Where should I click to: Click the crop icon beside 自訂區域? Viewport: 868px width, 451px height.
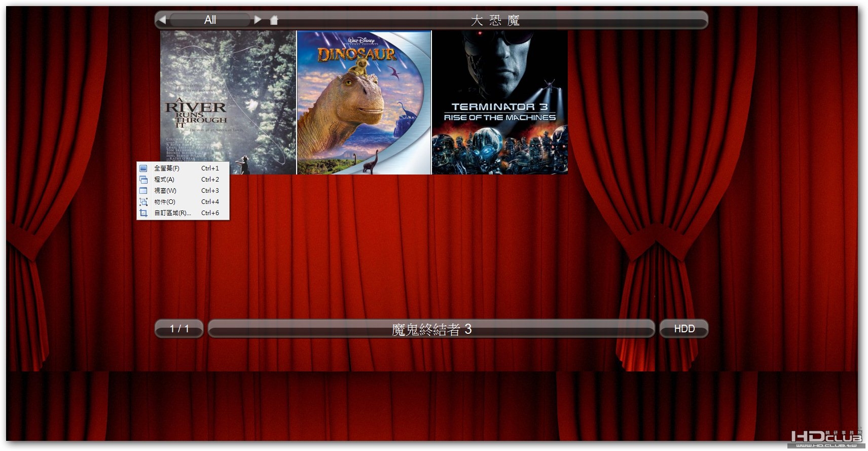(x=143, y=213)
